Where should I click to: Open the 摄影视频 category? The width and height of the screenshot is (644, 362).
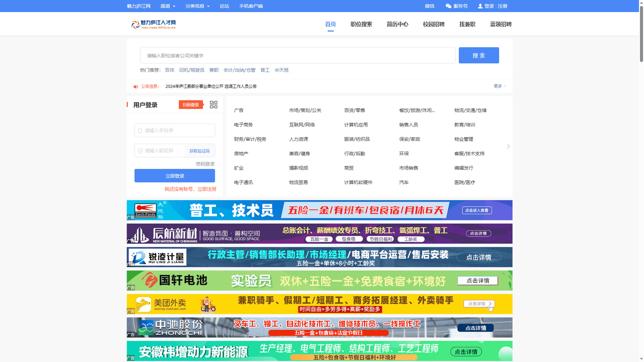(x=298, y=168)
